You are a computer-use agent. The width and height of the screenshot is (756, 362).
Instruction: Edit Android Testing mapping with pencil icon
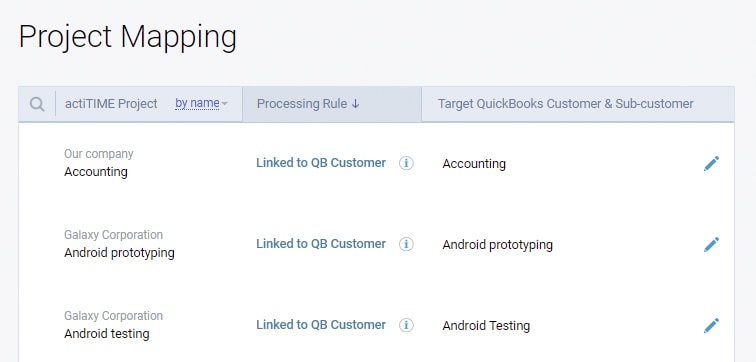click(711, 325)
